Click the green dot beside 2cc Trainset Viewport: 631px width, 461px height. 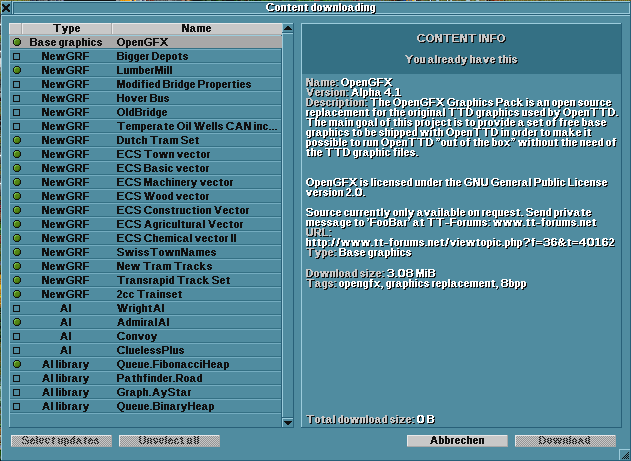[x=17, y=294]
